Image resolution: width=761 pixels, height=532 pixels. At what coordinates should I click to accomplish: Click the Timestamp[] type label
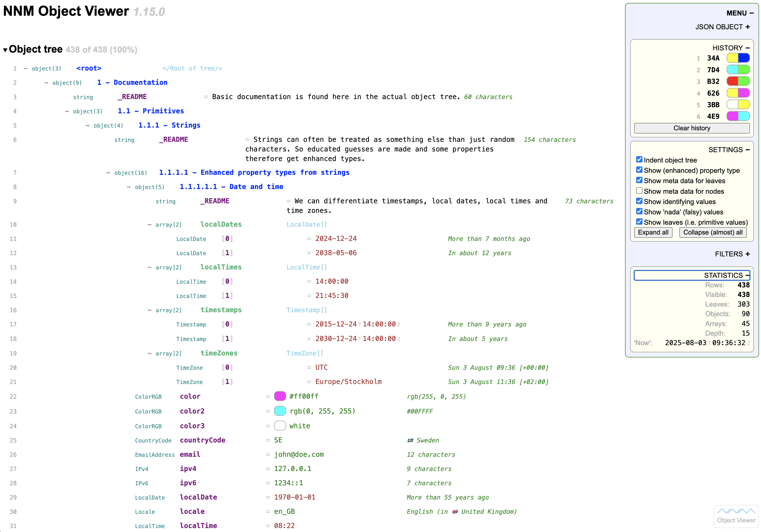307,310
